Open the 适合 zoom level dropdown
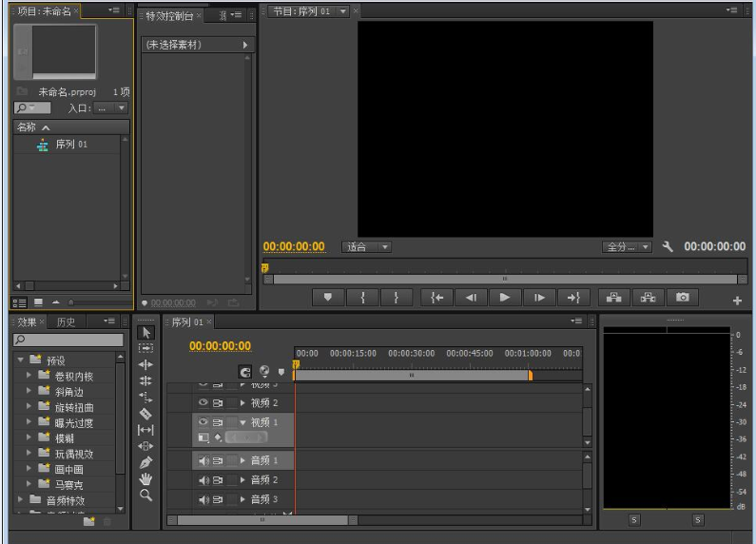The image size is (756, 544). [366, 247]
